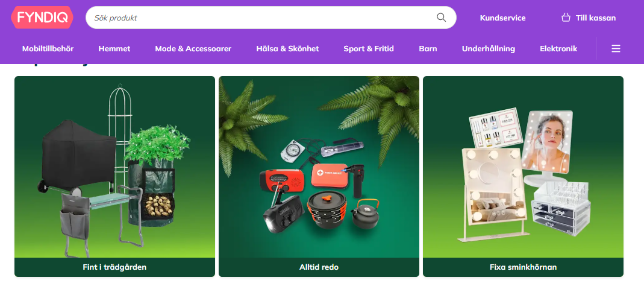The height and width of the screenshot is (283, 644).
Task: Open Elektronik category
Action: [x=558, y=49]
